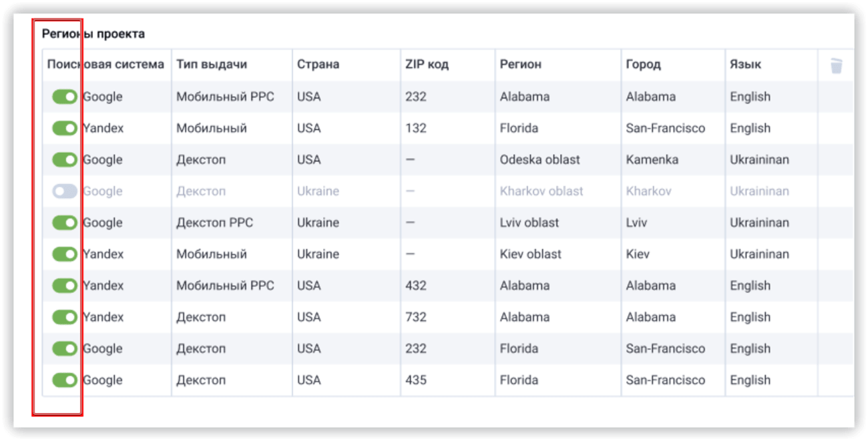Screen dimensions: 868x441
Task: Click the Регионы проекта section title
Action: (93, 33)
